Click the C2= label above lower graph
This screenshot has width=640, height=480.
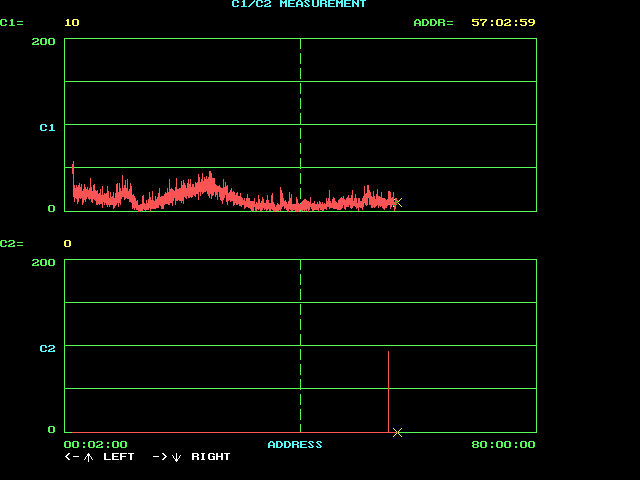click(12, 244)
